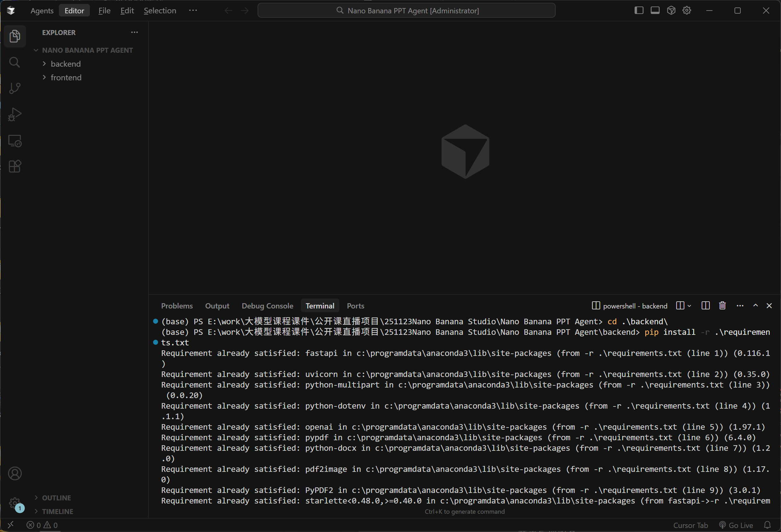Open the File menu
This screenshot has width=781, height=532.
pos(104,11)
